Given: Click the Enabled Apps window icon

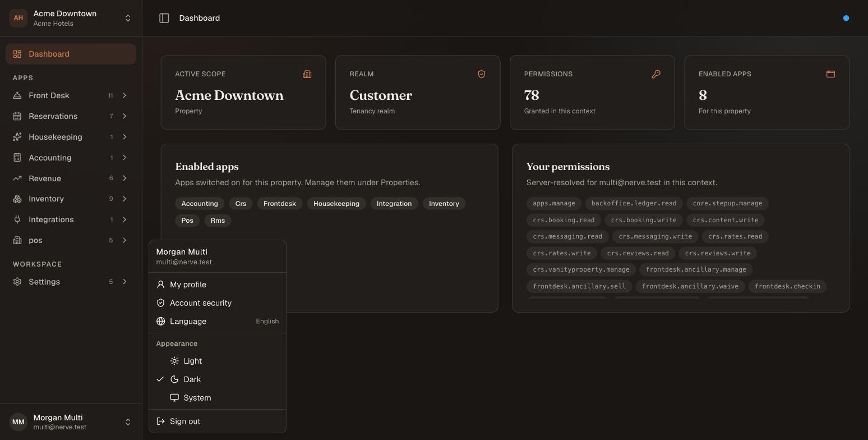Looking at the screenshot, I should 830,74.
